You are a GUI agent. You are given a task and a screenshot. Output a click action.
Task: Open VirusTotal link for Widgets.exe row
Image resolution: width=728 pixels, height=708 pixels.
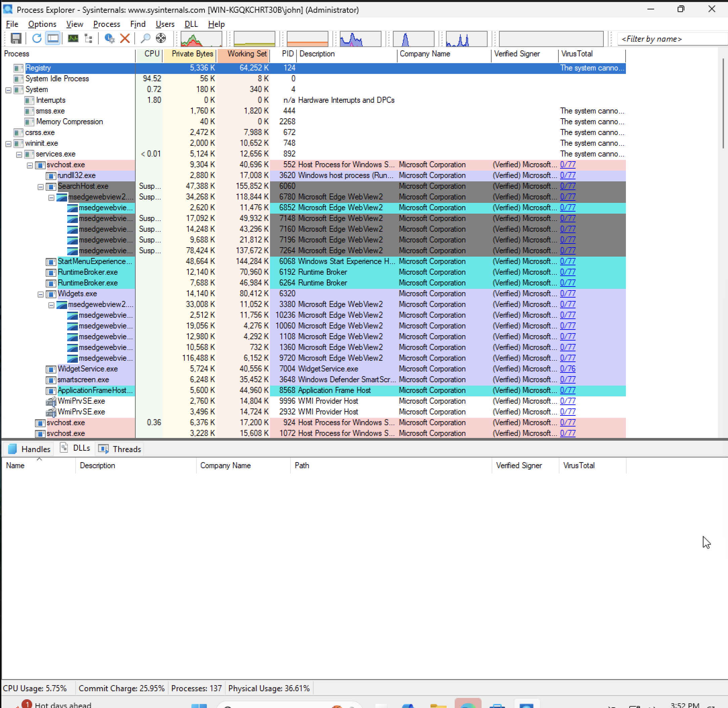(568, 294)
